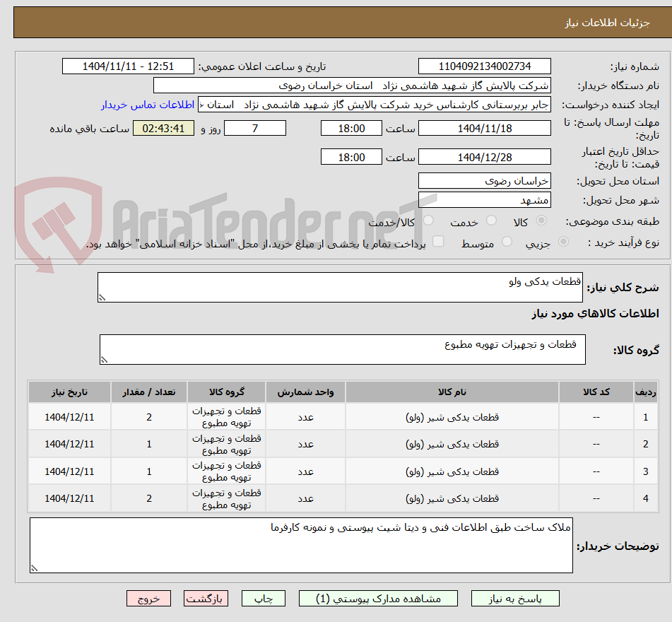Click the نام کالا column header

click(452, 392)
